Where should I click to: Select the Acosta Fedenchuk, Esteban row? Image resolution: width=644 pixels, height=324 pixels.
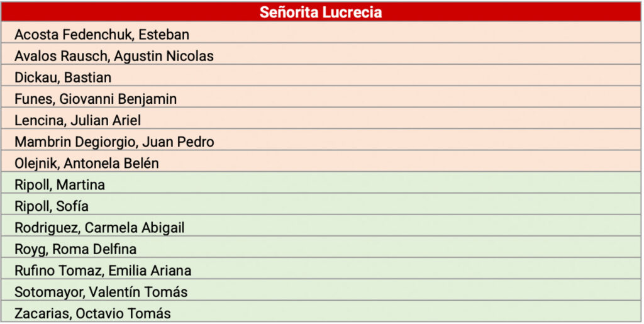click(x=102, y=35)
